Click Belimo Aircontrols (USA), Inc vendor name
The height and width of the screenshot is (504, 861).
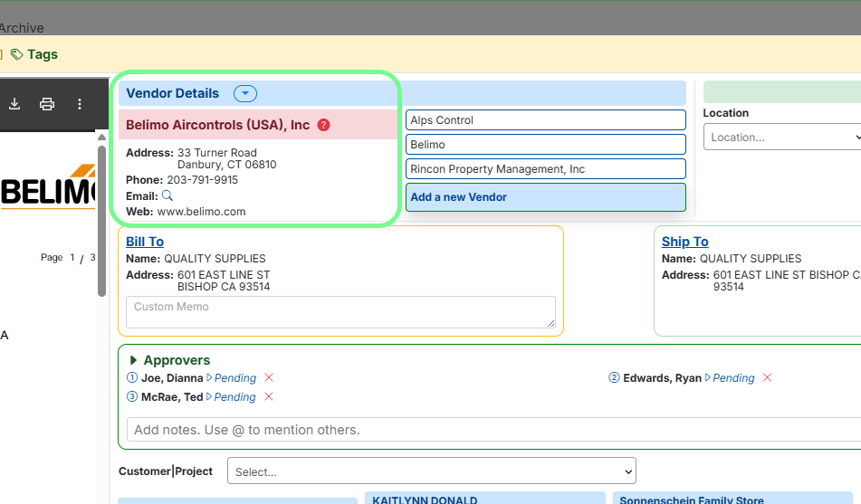[218, 125]
